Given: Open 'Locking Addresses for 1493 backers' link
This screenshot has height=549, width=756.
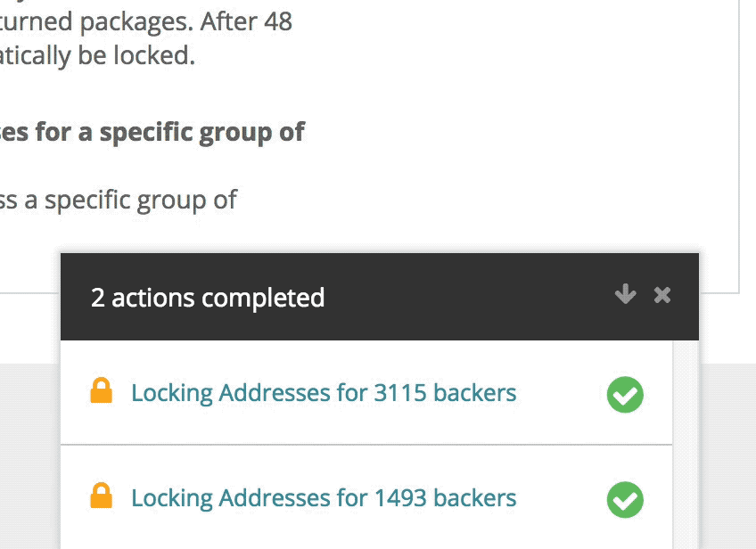Looking at the screenshot, I should point(324,498).
